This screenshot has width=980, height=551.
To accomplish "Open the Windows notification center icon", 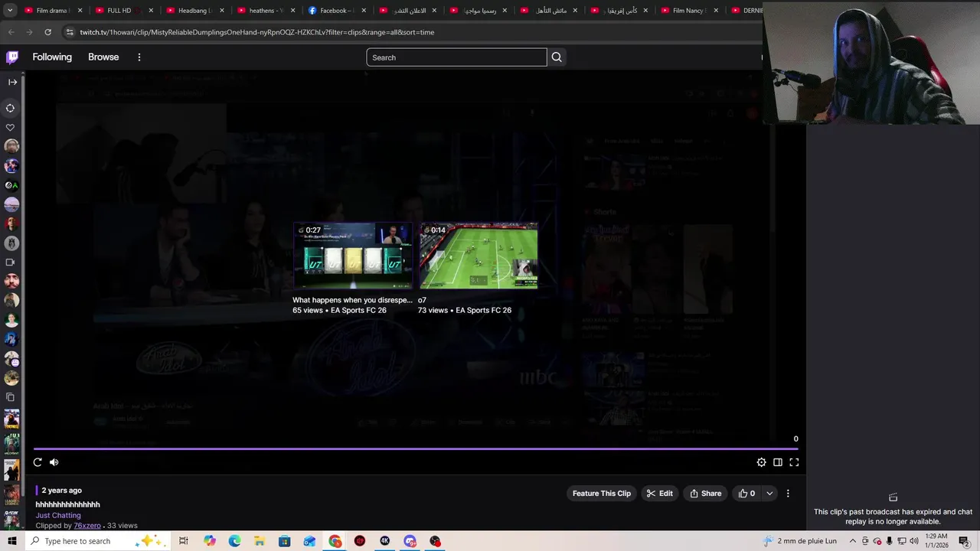I will point(964,541).
